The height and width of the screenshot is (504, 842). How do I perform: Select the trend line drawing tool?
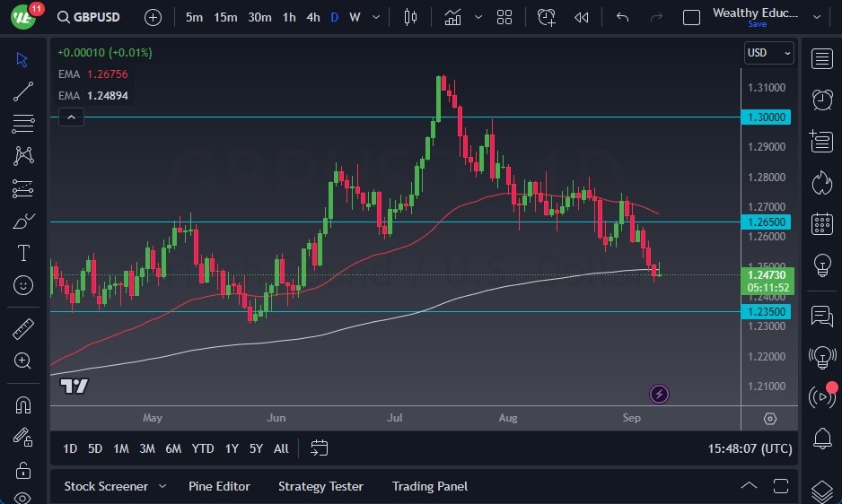23,91
